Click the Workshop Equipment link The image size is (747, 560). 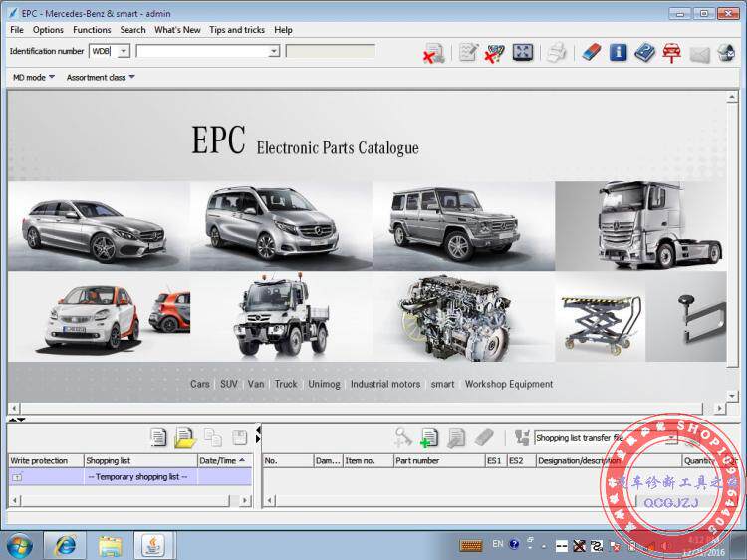509,384
